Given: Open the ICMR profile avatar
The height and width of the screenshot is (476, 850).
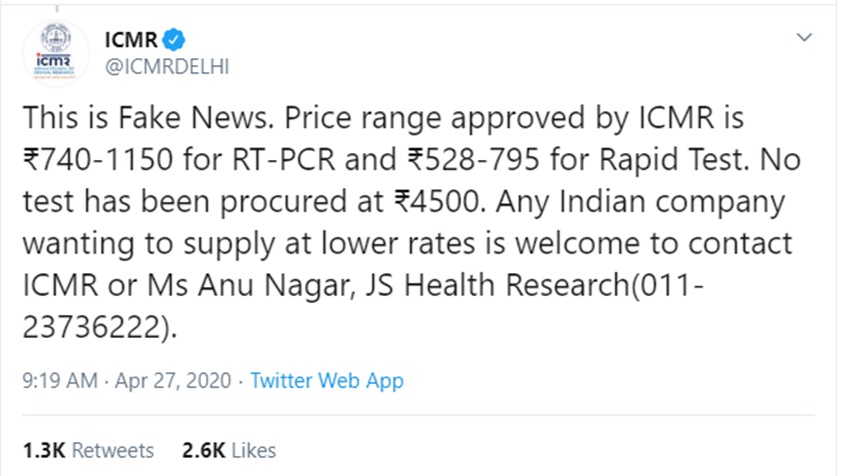Looking at the screenshot, I should pyautogui.click(x=56, y=53).
